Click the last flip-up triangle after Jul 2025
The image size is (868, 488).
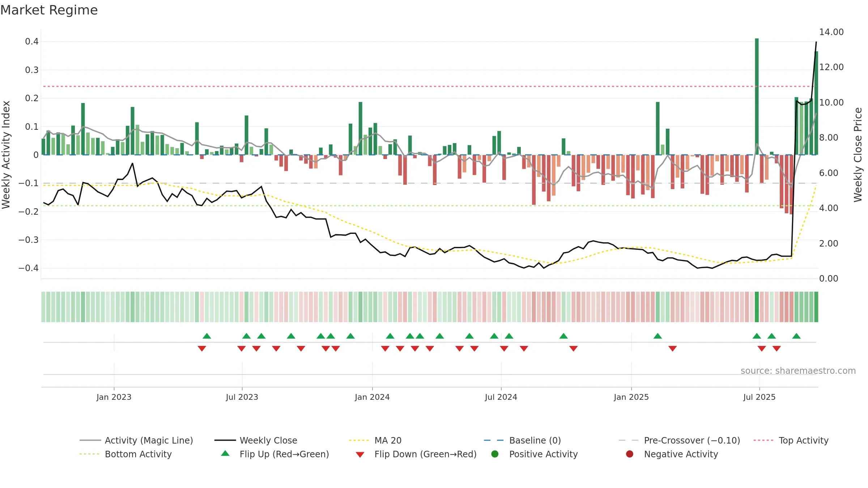[796, 336]
